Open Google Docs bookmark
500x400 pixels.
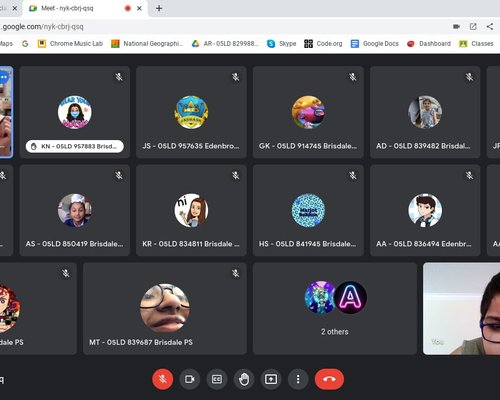point(375,44)
